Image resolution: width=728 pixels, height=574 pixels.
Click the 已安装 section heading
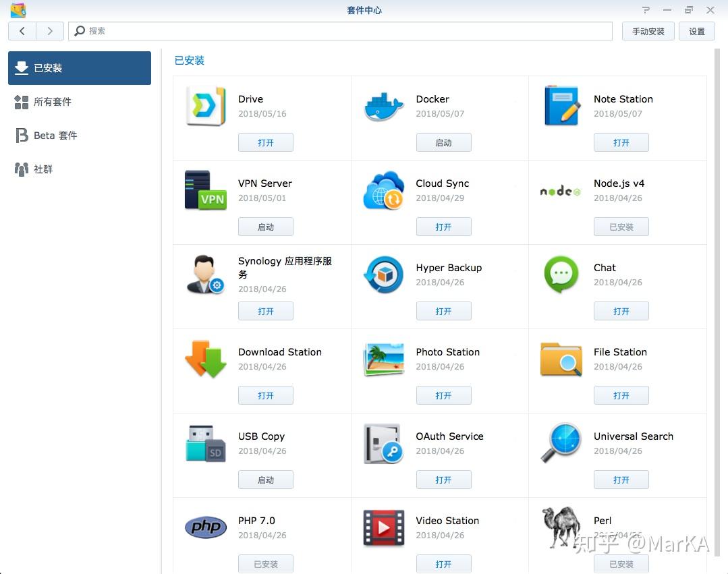pyautogui.click(x=190, y=60)
